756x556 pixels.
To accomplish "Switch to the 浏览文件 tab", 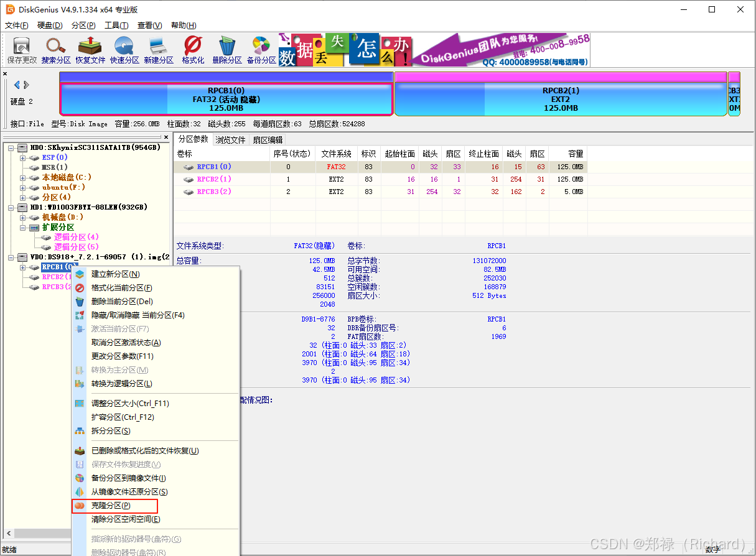I will click(230, 140).
